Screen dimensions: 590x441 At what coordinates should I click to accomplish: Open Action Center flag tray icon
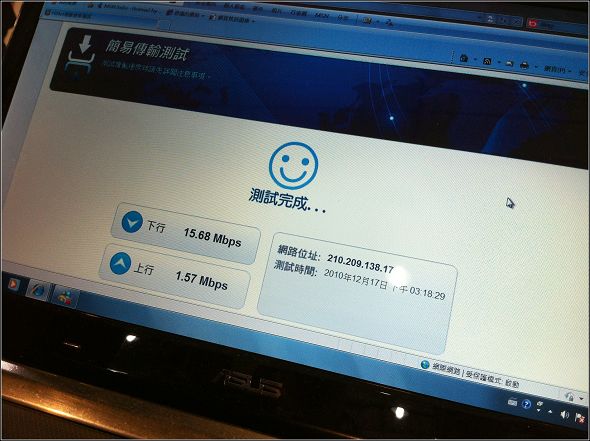coord(579,417)
